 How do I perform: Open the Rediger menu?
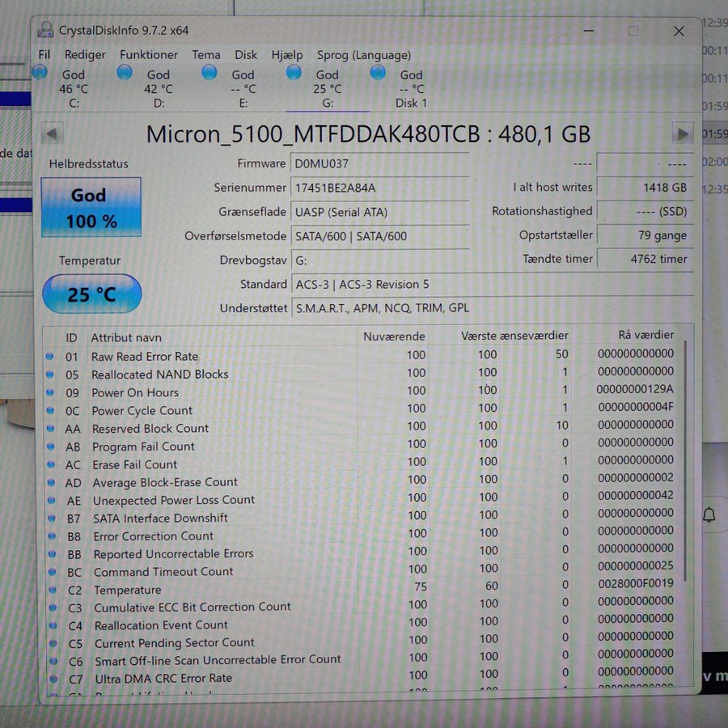click(85, 55)
